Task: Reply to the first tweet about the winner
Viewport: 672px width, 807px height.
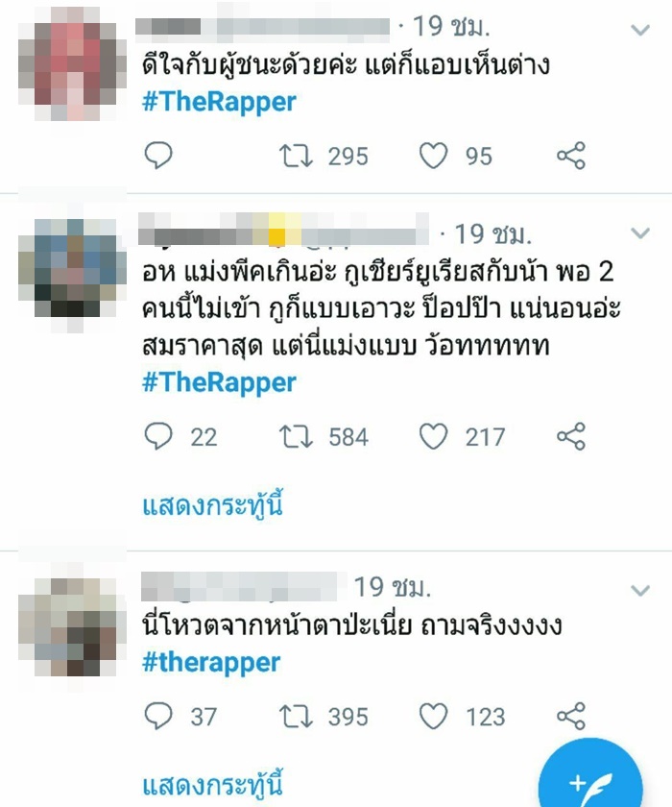Action: point(157,156)
